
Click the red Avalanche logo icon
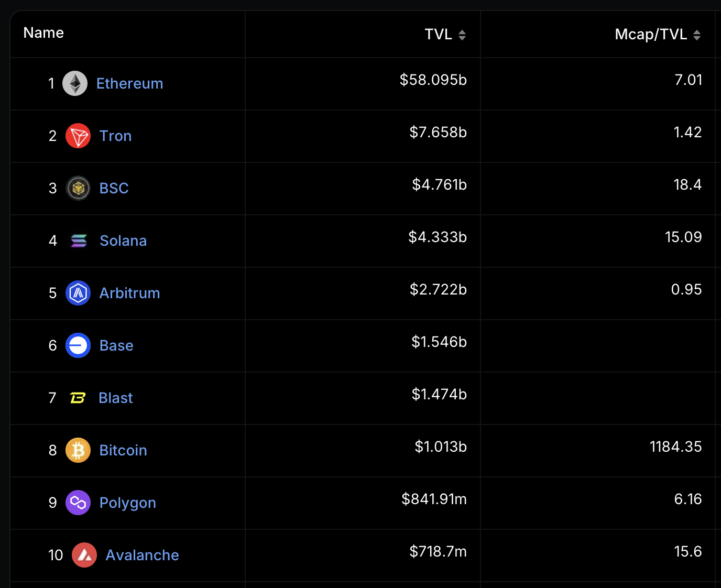[x=84, y=555]
